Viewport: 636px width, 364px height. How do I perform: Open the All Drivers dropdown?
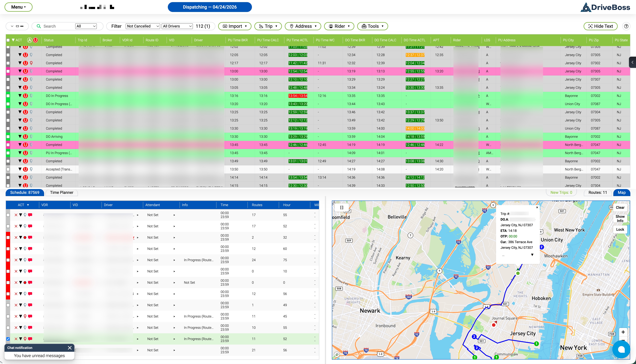pos(177,26)
